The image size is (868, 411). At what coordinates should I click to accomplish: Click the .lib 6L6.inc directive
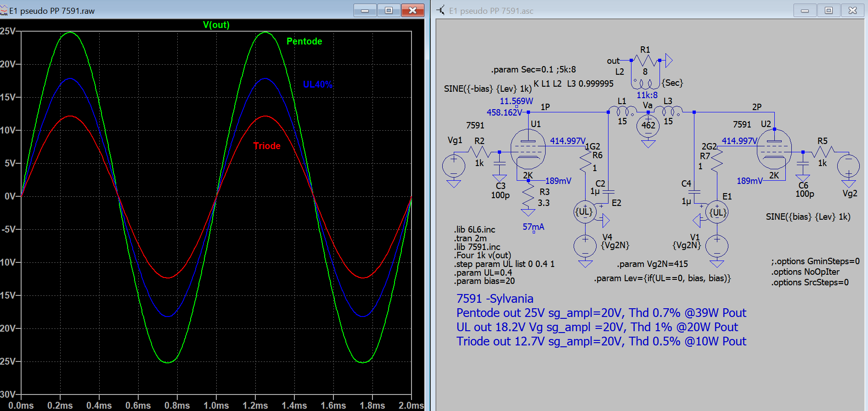point(475,229)
